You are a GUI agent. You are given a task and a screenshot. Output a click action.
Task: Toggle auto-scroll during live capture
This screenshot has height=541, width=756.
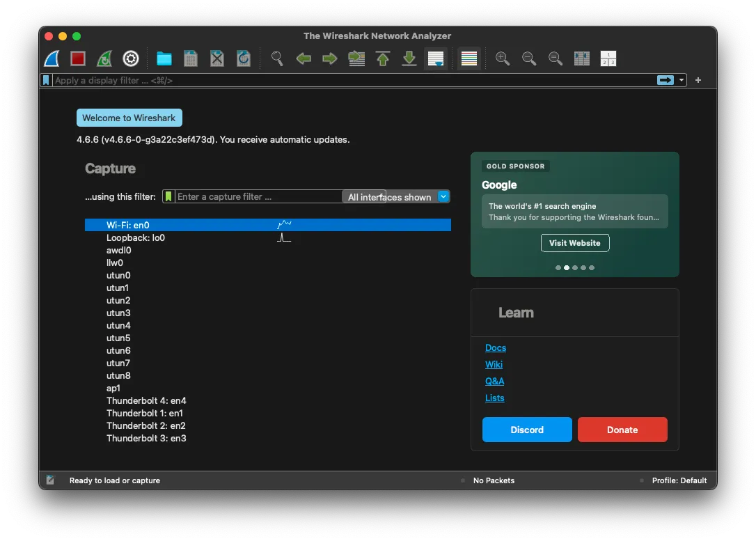[x=436, y=58]
